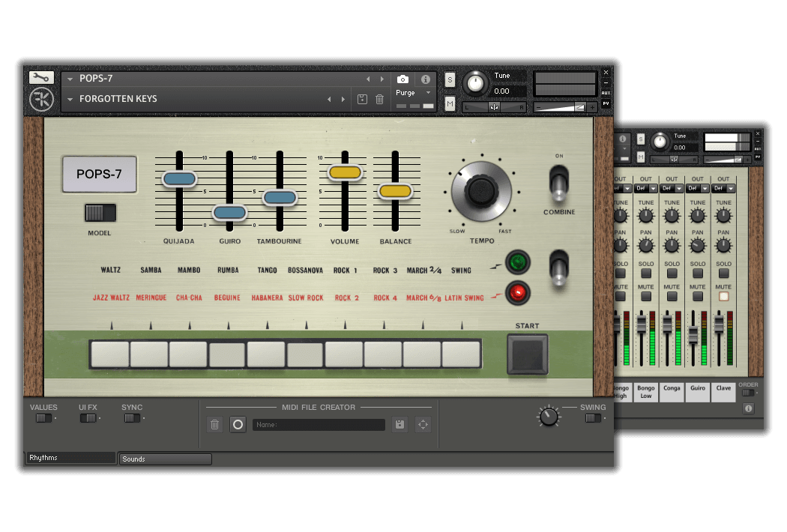The height and width of the screenshot is (532, 787).
Task: Go to previous instrument next to POPS-7
Action: (x=368, y=79)
